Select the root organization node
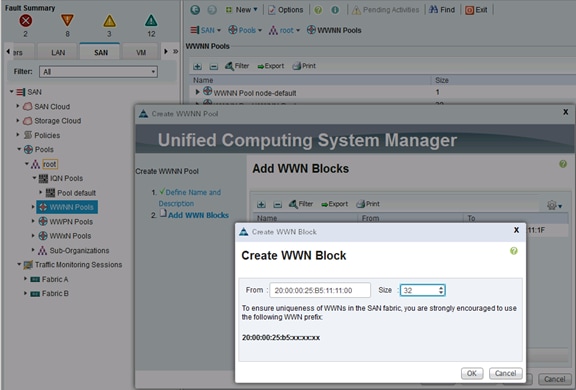 pos(50,164)
